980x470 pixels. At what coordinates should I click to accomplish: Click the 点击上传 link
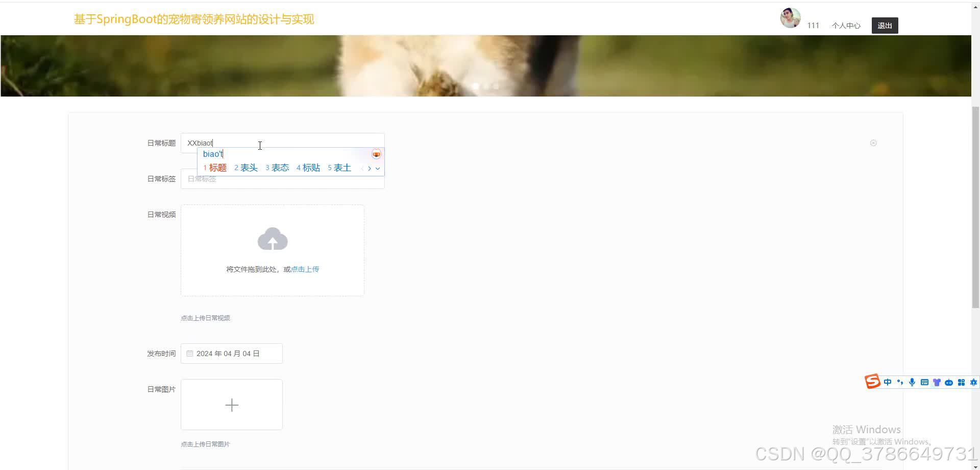305,269
